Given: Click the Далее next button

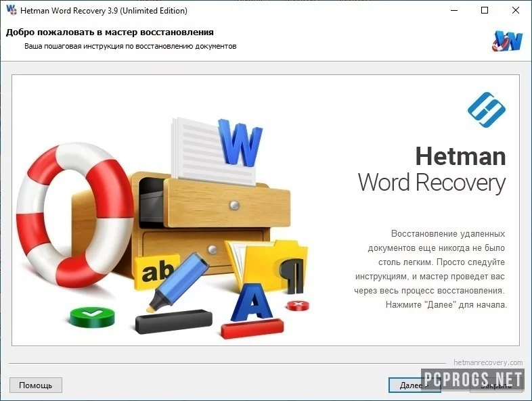Looking at the screenshot, I should point(415,385).
